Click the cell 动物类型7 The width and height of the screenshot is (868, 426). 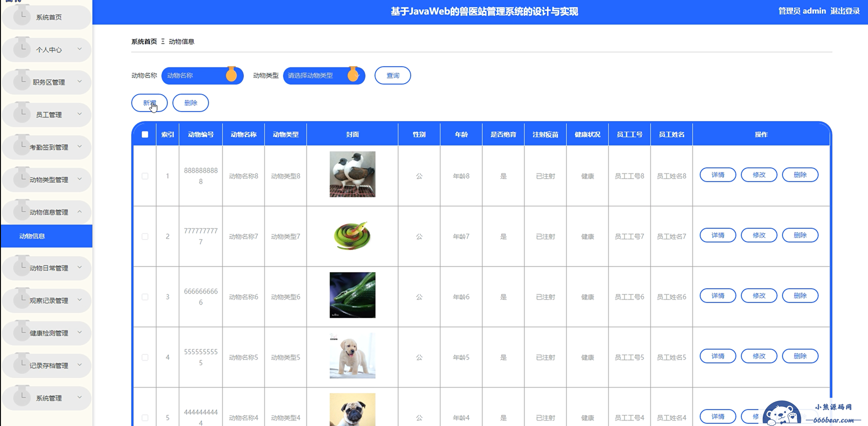[285, 236]
